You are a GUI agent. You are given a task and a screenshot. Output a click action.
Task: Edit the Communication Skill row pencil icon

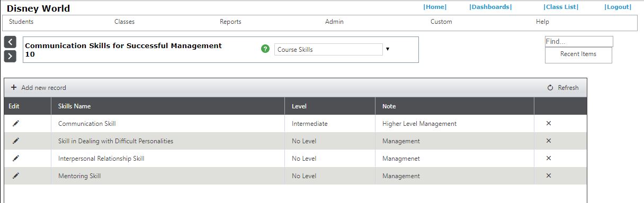tap(16, 123)
